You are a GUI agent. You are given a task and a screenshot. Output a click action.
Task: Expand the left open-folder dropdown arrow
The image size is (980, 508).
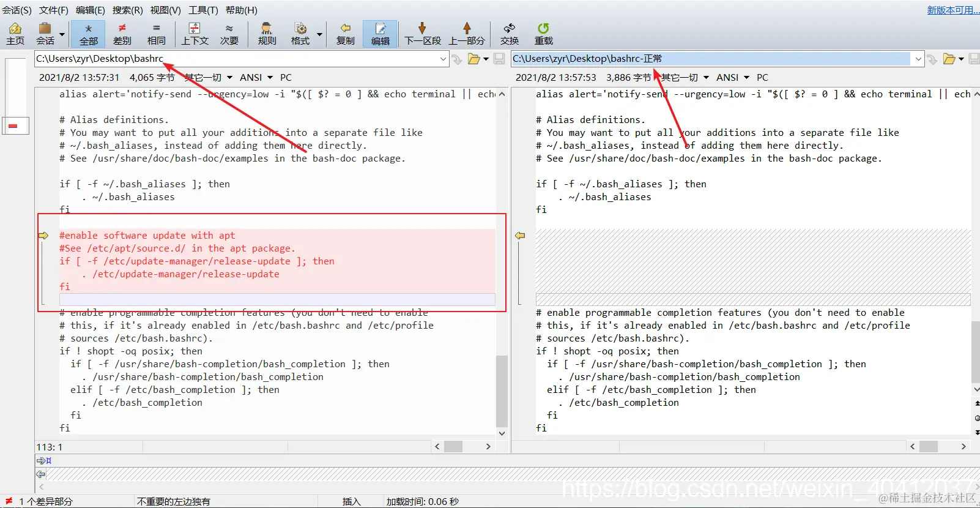pos(486,59)
